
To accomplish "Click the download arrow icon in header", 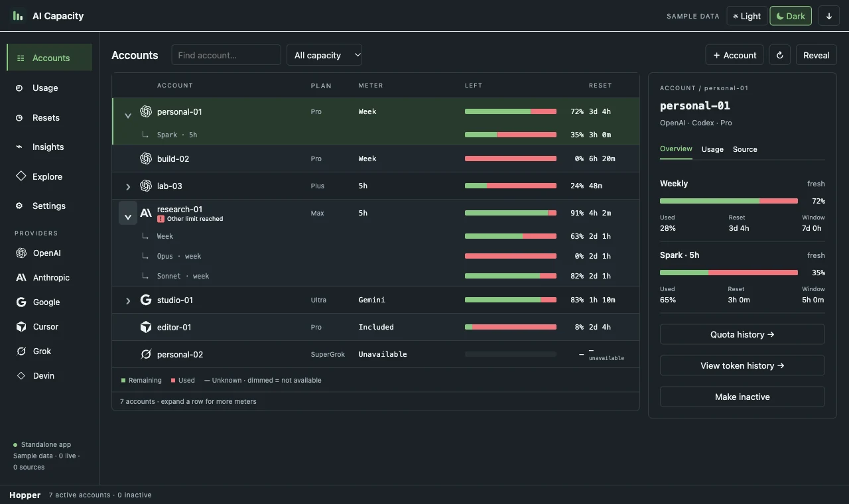I will pyautogui.click(x=829, y=16).
